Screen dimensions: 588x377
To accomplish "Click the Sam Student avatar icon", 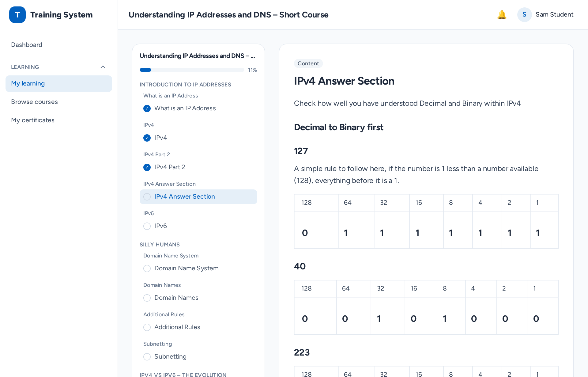I will point(524,15).
